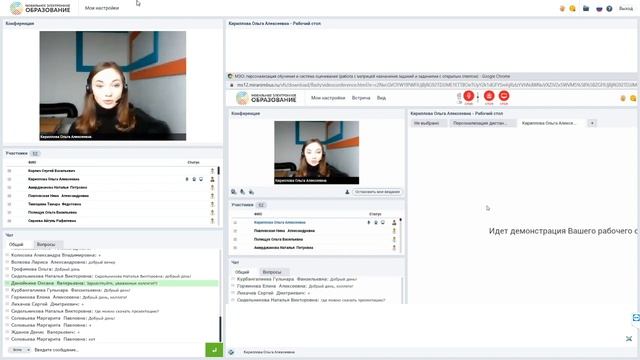The height and width of the screenshot is (360, 640).
Task: Click first small icon under the shared-desktop video
Action: coord(234,192)
